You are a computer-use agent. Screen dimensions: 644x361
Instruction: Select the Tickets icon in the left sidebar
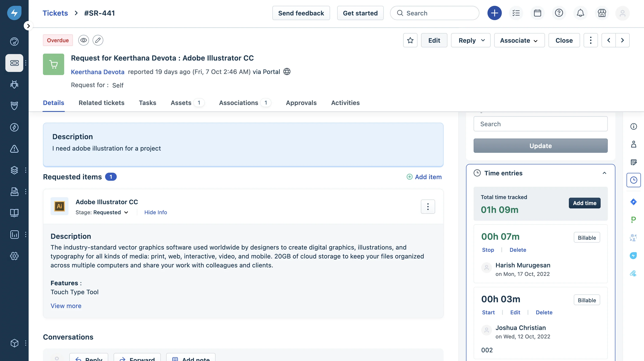(14, 63)
